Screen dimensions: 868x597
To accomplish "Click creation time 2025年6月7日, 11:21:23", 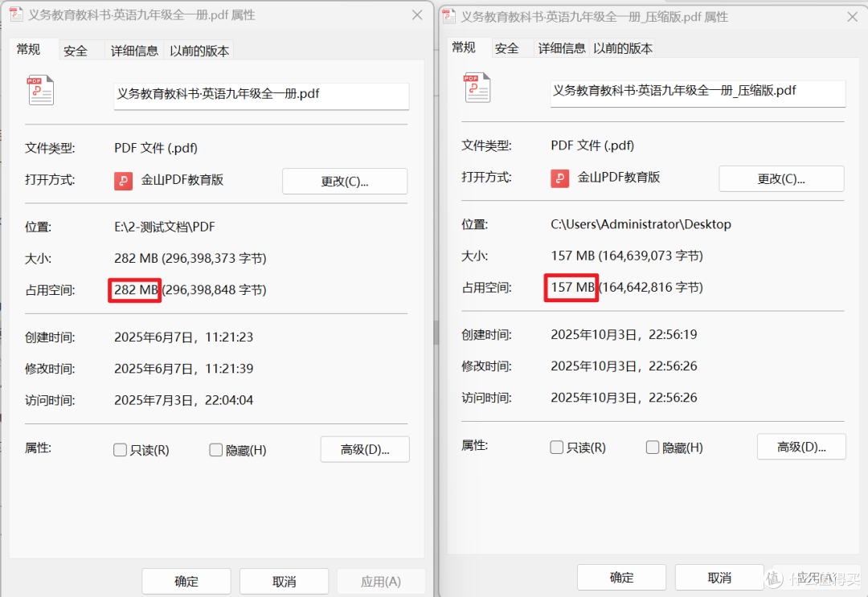I will (x=184, y=337).
